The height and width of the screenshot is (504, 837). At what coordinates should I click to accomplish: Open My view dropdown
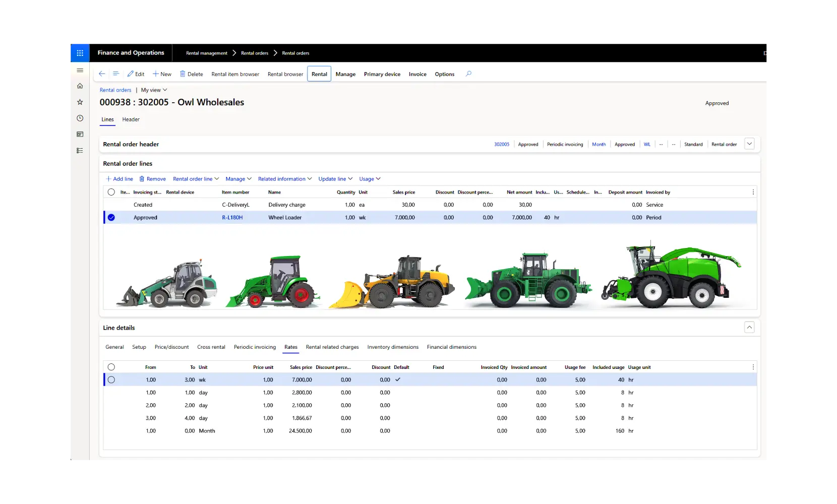pyautogui.click(x=154, y=90)
